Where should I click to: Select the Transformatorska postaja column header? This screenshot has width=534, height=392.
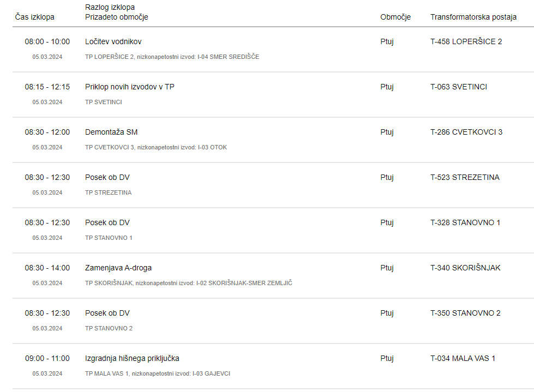tap(473, 17)
